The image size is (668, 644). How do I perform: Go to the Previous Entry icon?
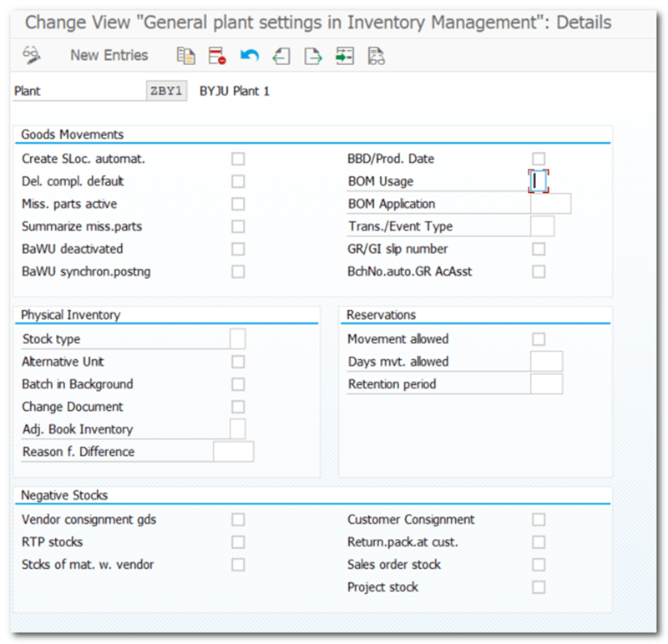pos(281,56)
